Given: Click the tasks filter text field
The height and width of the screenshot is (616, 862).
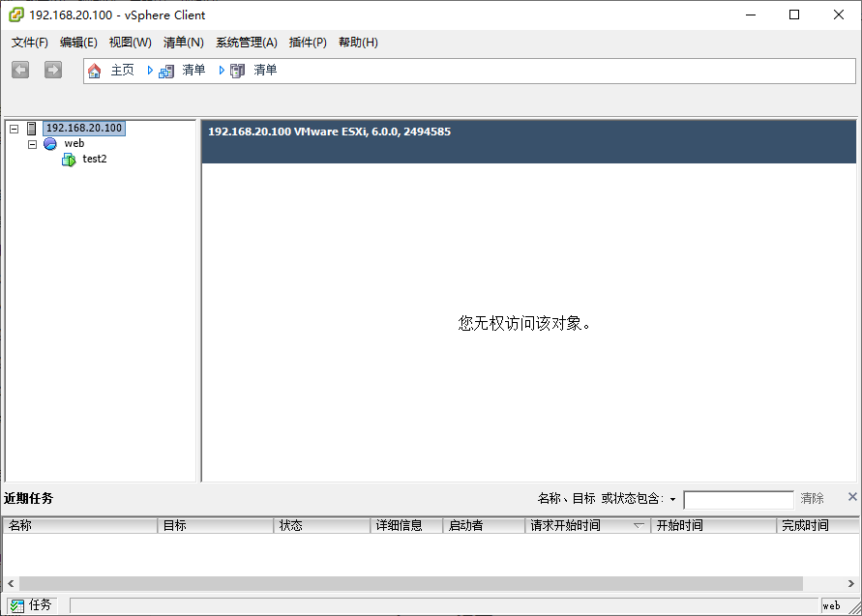Looking at the screenshot, I should 738,500.
